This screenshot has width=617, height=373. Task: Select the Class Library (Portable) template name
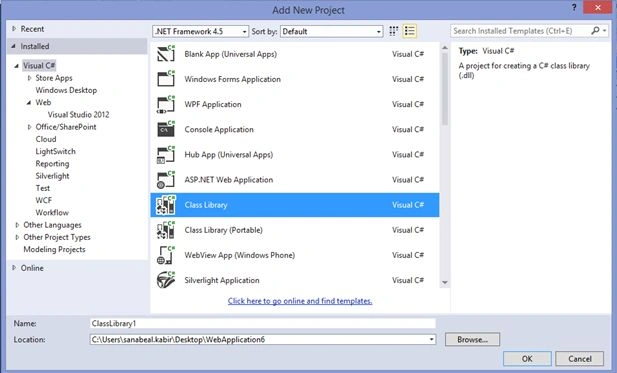click(x=224, y=230)
